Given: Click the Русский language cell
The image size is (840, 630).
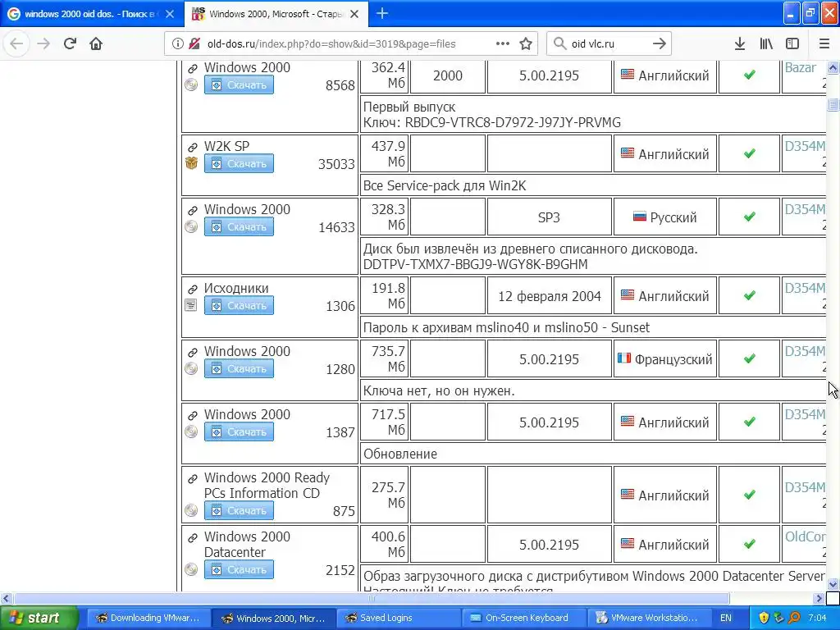Looking at the screenshot, I should tap(664, 217).
